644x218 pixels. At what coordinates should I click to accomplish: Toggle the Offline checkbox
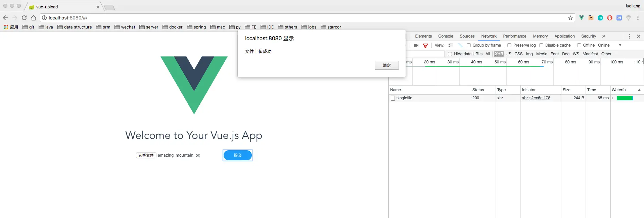coord(579,45)
